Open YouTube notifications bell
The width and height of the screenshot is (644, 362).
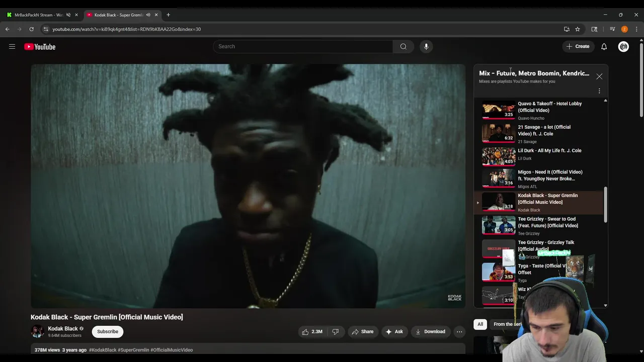pos(604,47)
